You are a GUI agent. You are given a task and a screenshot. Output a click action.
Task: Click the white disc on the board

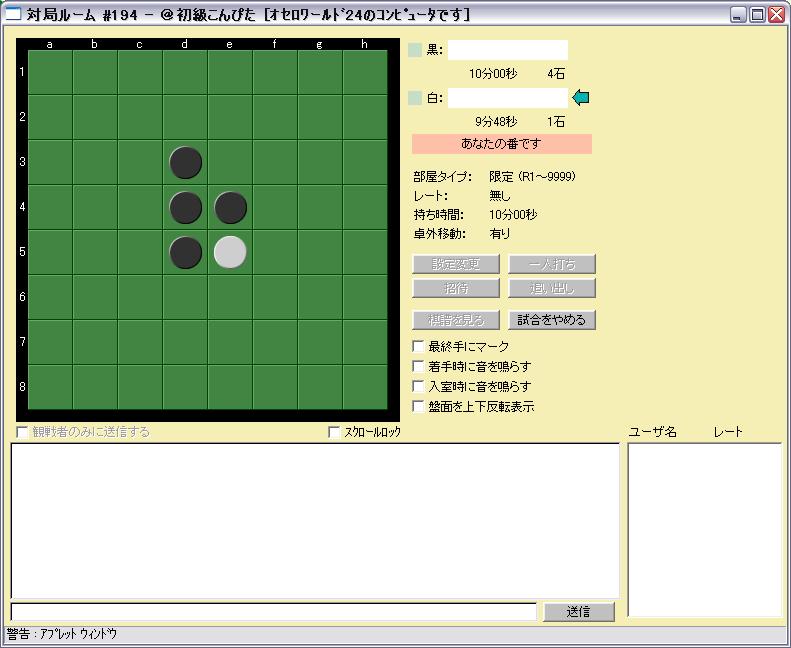(x=230, y=253)
